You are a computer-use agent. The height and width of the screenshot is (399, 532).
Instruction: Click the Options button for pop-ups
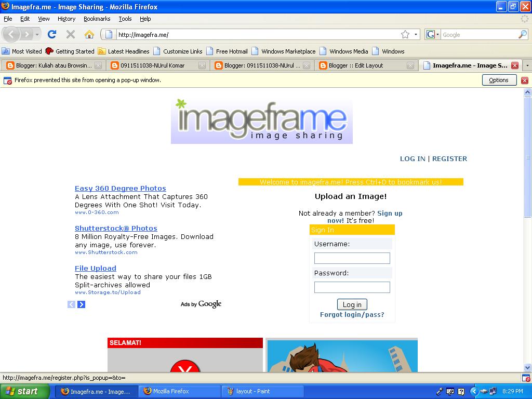click(499, 80)
